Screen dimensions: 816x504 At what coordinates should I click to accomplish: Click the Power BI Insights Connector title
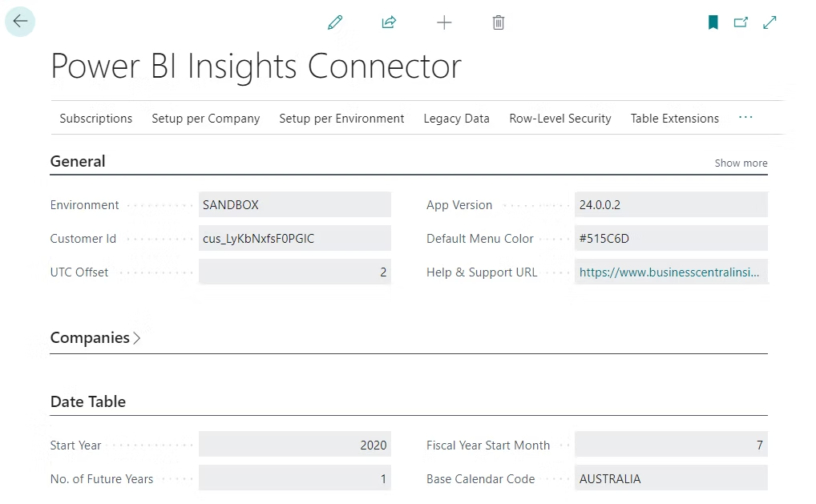click(x=256, y=67)
